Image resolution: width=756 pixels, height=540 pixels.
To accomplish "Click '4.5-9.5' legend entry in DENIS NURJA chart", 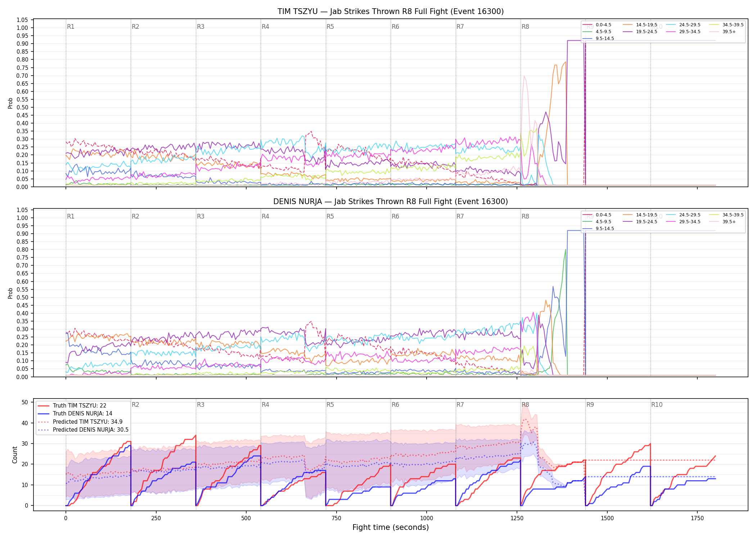I will pos(597,222).
